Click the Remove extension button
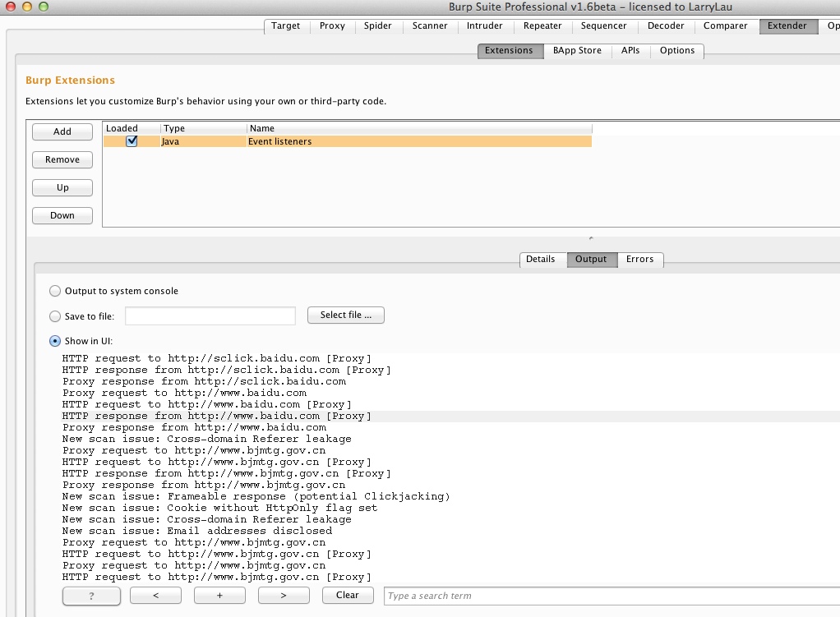 tap(62, 159)
